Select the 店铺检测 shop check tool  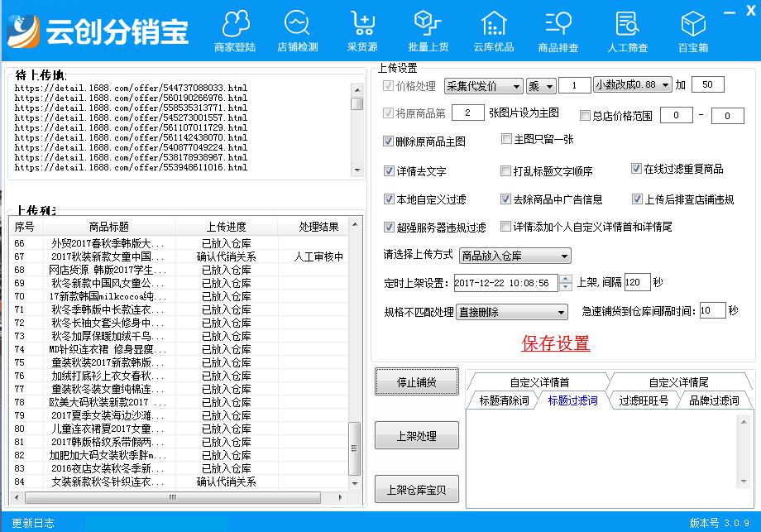click(x=297, y=30)
